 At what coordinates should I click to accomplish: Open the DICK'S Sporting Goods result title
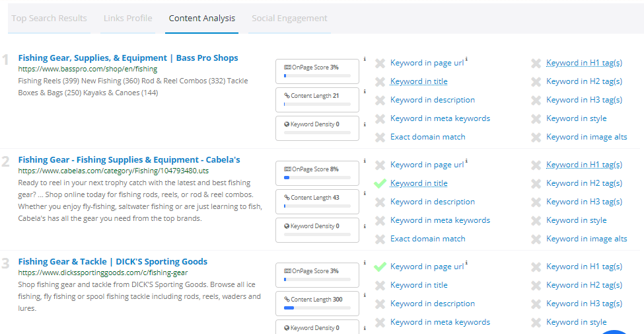[112, 262]
